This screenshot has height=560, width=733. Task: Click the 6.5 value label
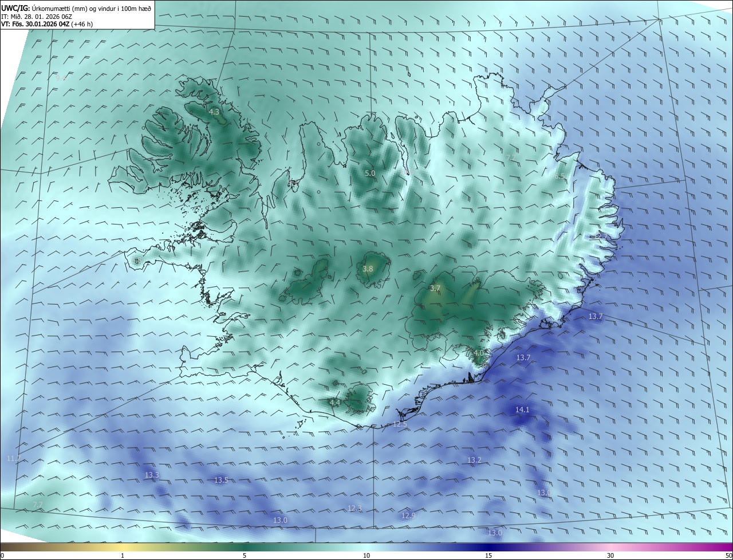[x=559, y=176]
